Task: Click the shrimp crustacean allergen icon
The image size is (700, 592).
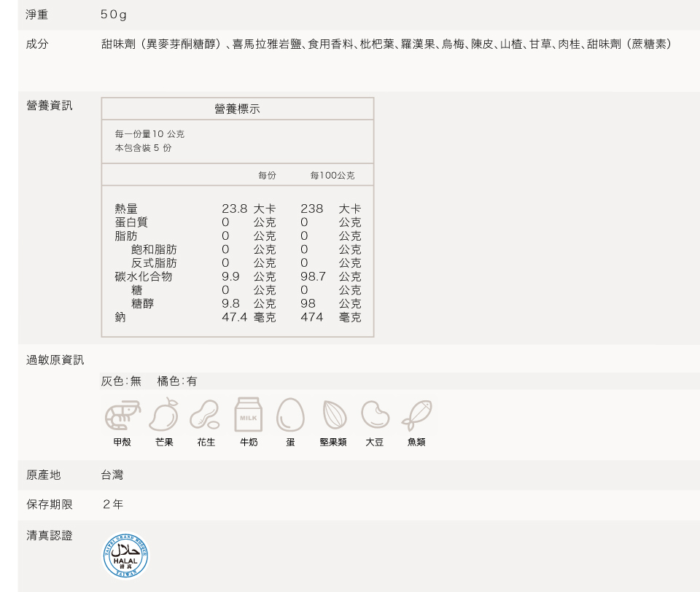Action: pyautogui.click(x=122, y=416)
